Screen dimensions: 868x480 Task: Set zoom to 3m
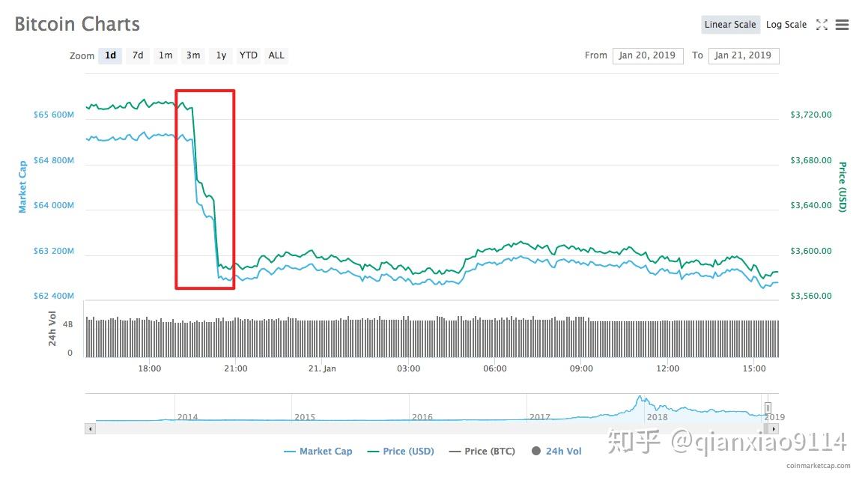[x=193, y=55]
